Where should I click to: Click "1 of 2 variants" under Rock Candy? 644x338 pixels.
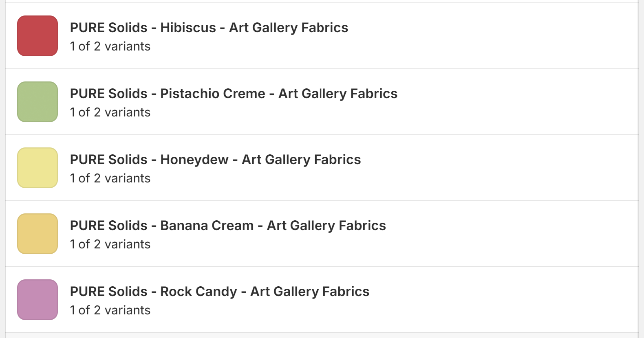click(110, 310)
